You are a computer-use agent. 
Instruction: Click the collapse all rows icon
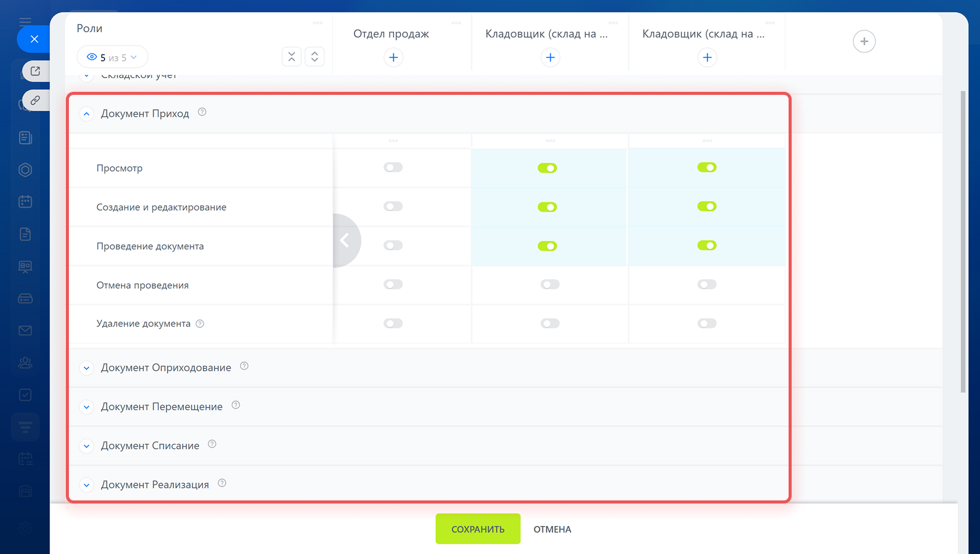point(291,57)
